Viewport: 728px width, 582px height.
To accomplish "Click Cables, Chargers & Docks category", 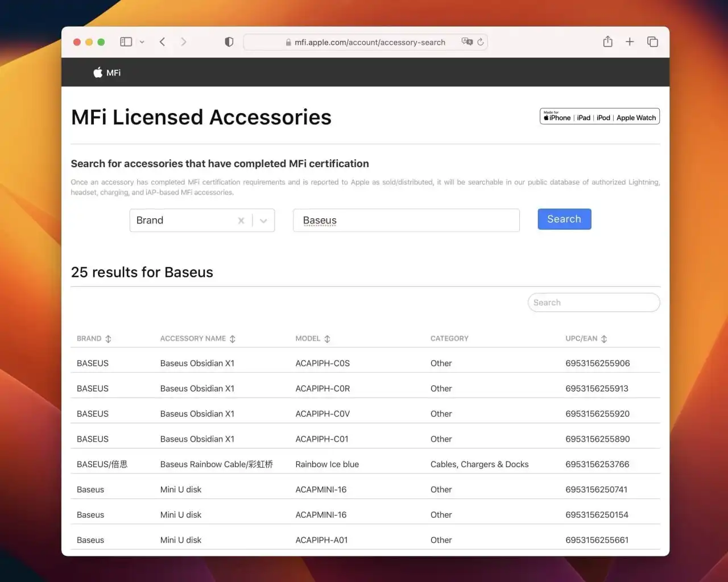I will (x=479, y=464).
